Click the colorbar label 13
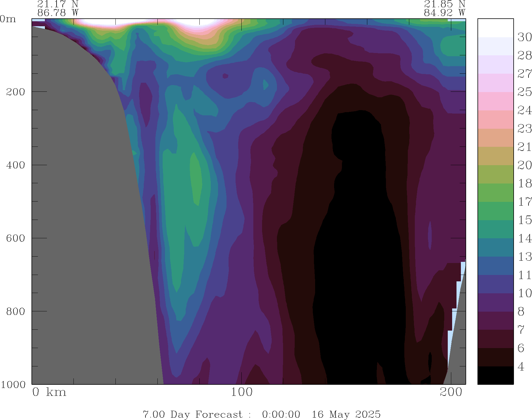Image resolution: width=532 pixels, height=420 pixels. pos(524,257)
